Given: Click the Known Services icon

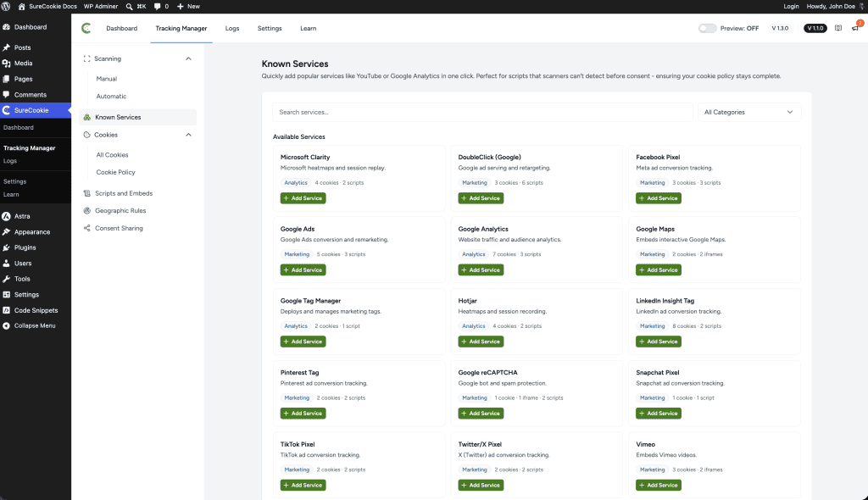Looking at the screenshot, I should click(87, 118).
